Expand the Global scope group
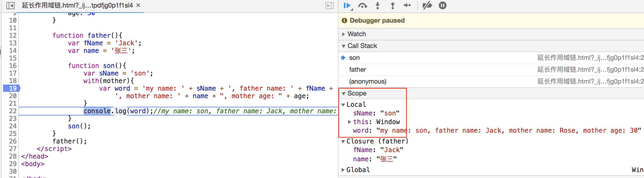This screenshot has width=644, height=178. click(x=343, y=170)
